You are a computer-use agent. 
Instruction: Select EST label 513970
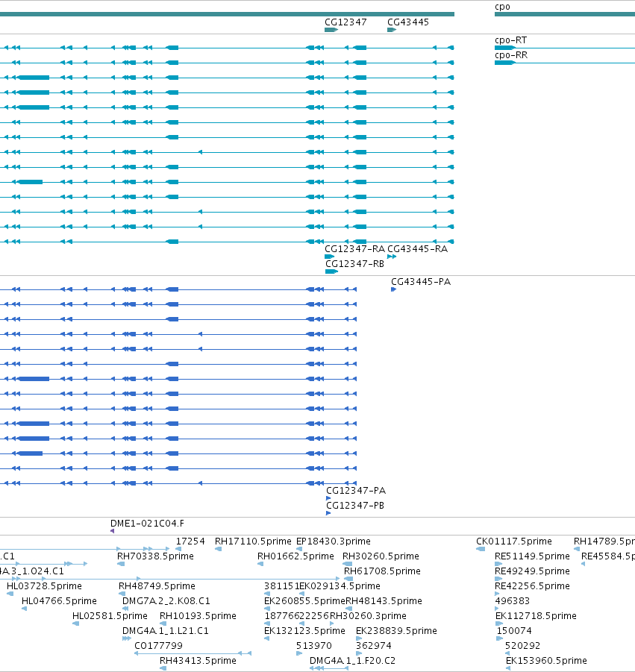[x=314, y=646]
